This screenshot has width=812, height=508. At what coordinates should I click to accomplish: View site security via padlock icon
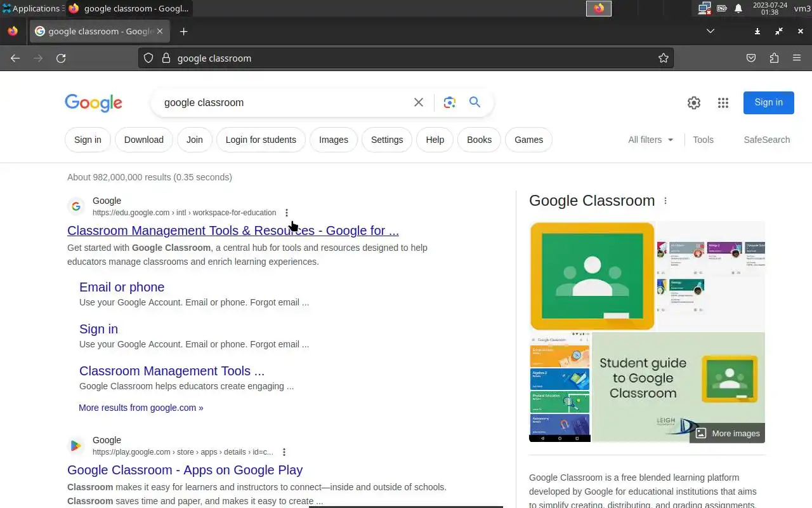166,58
